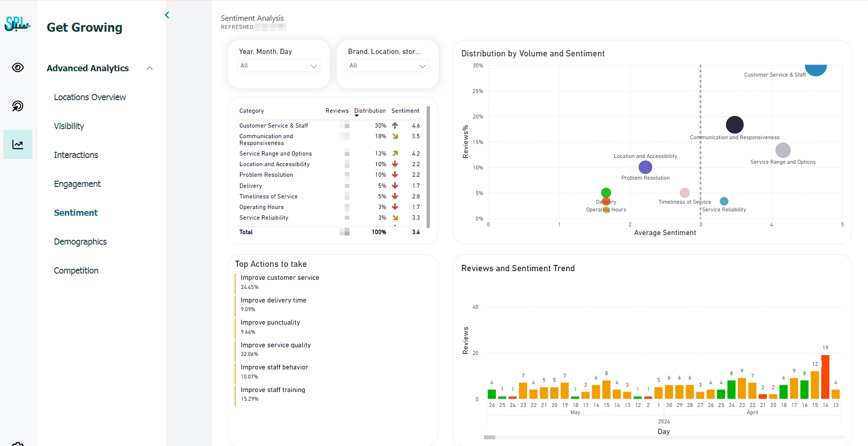The width and height of the screenshot is (868, 446).
Task: Collapse sidebar with the back chevron
Action: 167,15
